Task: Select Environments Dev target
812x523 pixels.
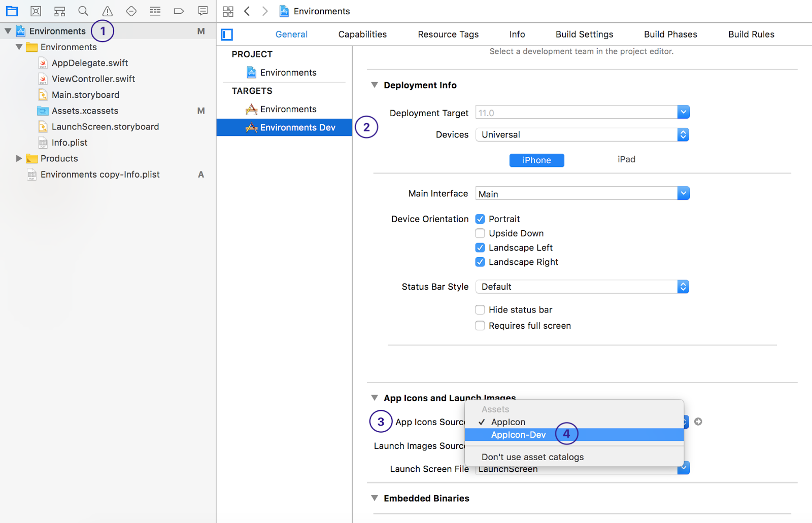Action: click(284, 127)
